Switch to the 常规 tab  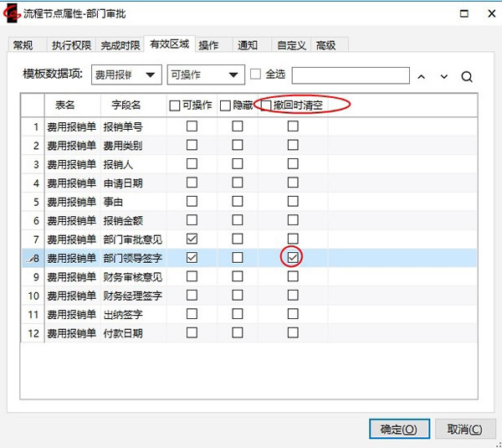23,45
